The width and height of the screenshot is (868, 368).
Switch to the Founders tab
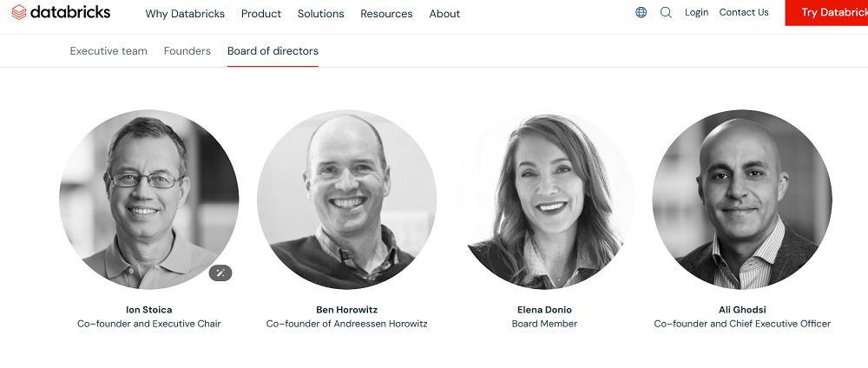point(187,51)
